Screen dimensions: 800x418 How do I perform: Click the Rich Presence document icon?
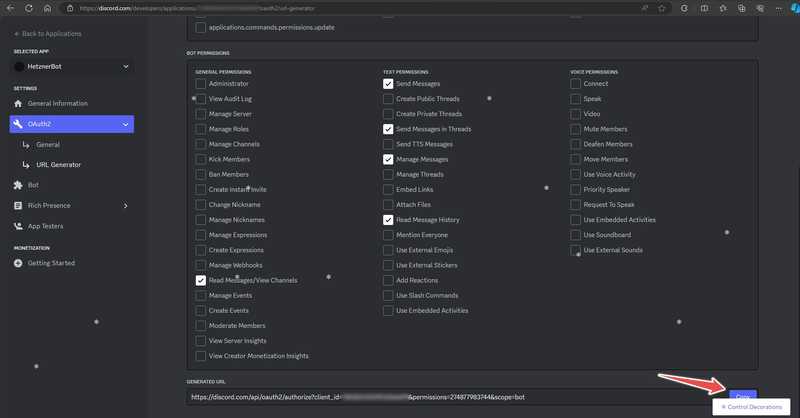click(18, 206)
